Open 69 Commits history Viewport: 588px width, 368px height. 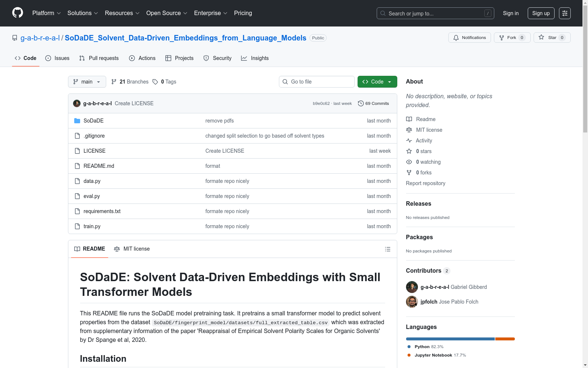click(x=373, y=103)
